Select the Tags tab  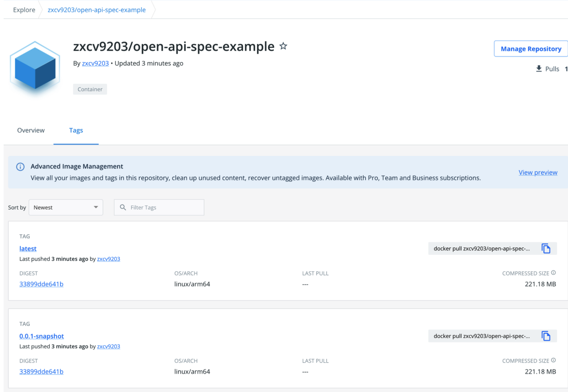point(76,130)
